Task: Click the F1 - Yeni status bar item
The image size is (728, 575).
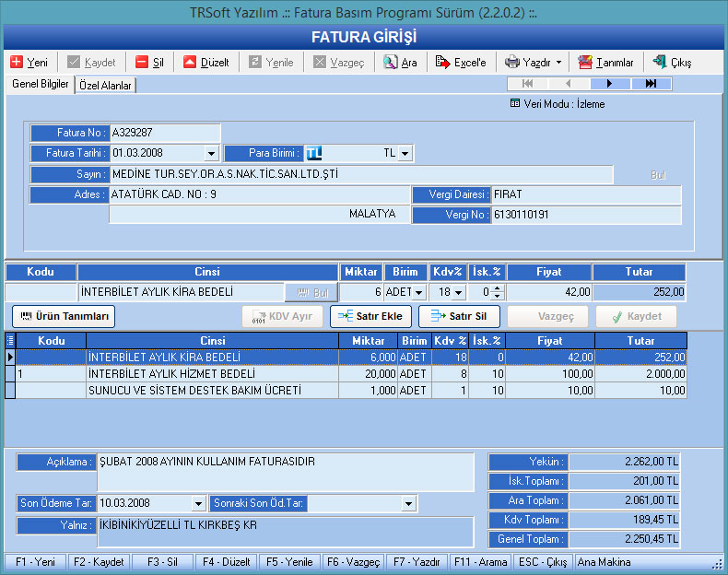Action: click(35, 562)
